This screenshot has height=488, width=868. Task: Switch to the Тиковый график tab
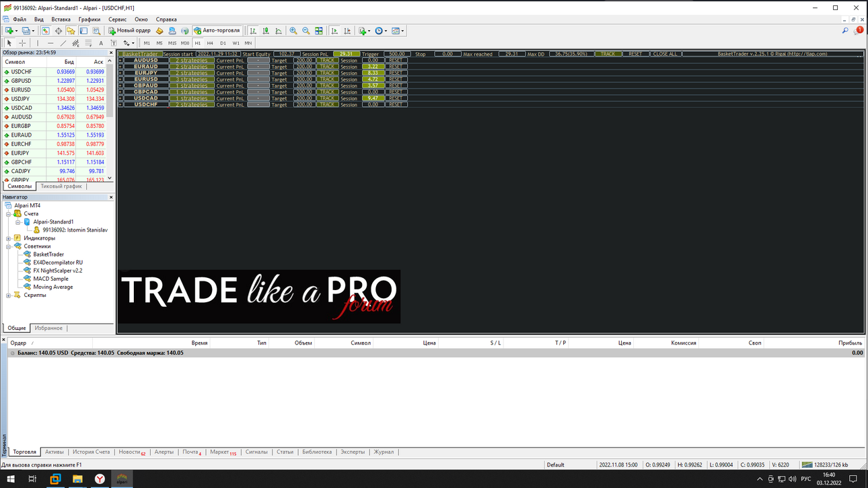click(61, 186)
